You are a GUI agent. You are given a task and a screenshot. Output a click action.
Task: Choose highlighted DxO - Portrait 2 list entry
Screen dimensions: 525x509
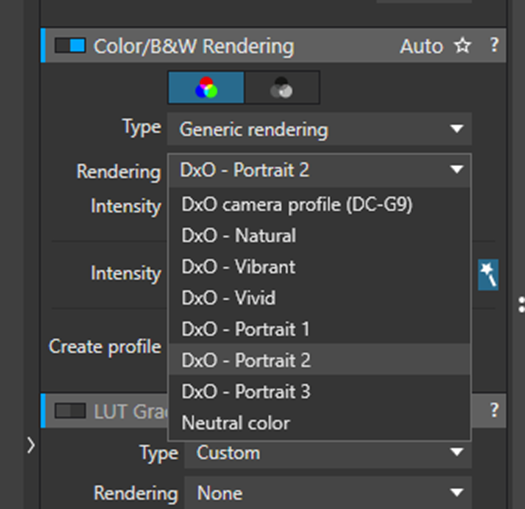[319, 360]
